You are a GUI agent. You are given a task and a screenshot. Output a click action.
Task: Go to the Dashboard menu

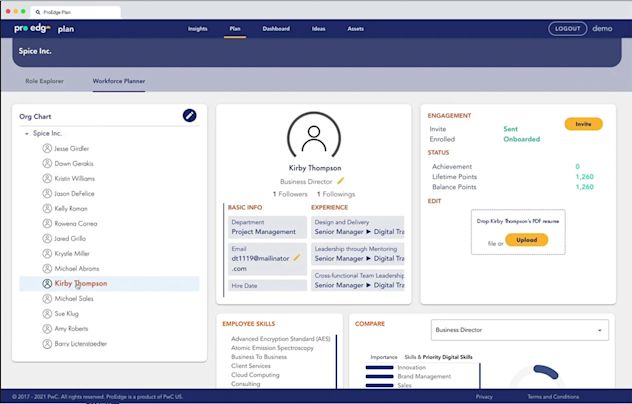tap(276, 29)
